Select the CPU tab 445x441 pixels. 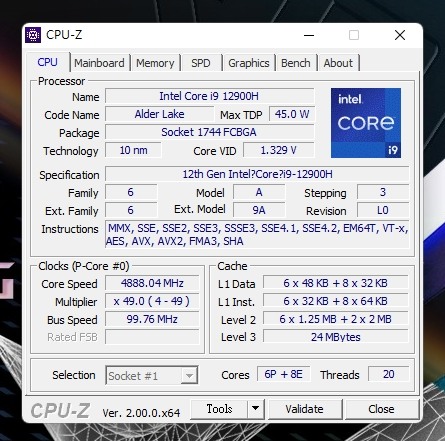pyautogui.click(x=48, y=62)
